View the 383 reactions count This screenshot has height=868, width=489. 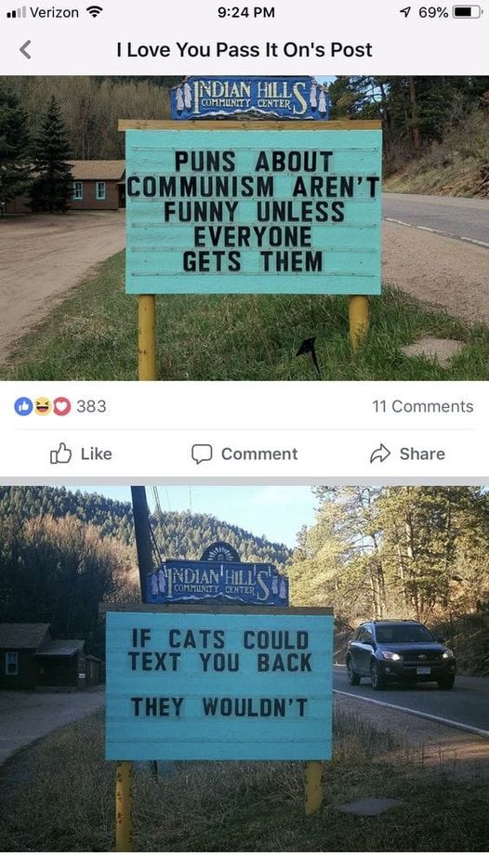[91, 406]
